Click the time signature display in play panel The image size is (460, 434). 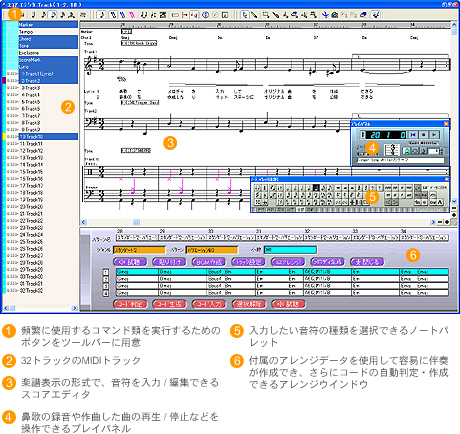[392, 150]
